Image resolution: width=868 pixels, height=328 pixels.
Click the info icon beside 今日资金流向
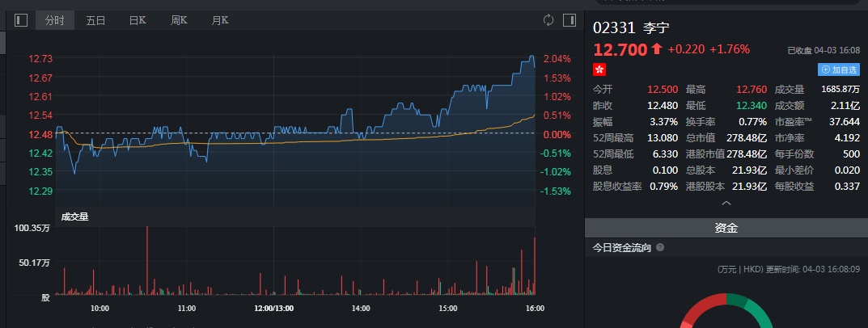[x=660, y=248]
